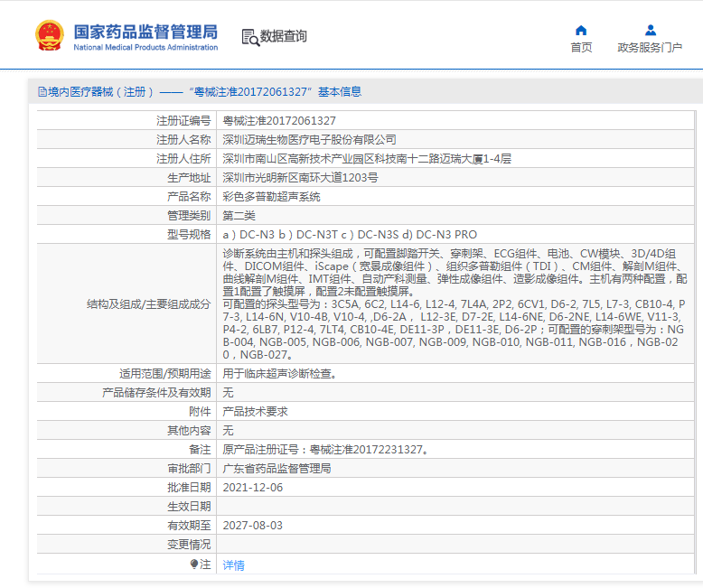Viewport: 703px width, 588px height.
Task: Click approval department 广东省药品监督管理局
Action: pos(277,468)
